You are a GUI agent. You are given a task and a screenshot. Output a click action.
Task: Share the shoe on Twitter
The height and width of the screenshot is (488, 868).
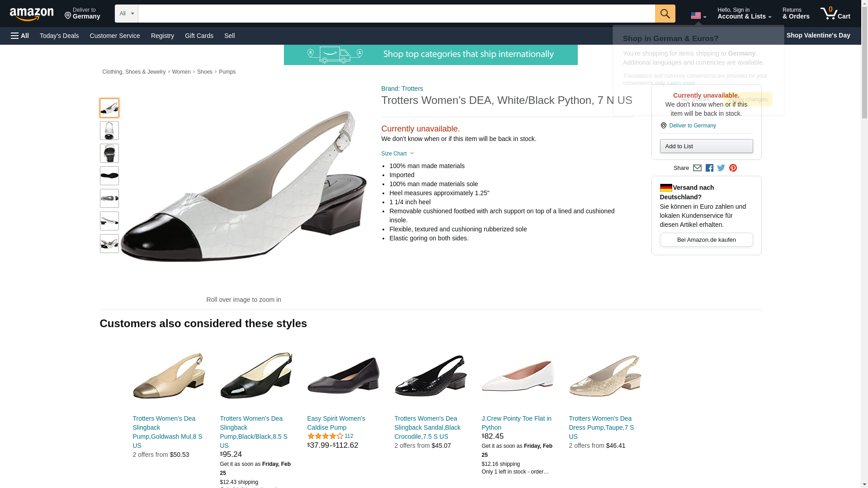click(x=721, y=168)
